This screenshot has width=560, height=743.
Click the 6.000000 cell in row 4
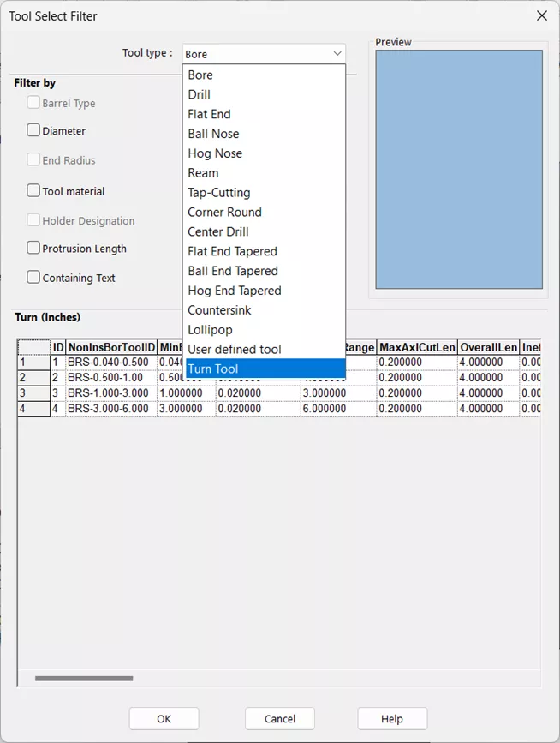pos(338,409)
